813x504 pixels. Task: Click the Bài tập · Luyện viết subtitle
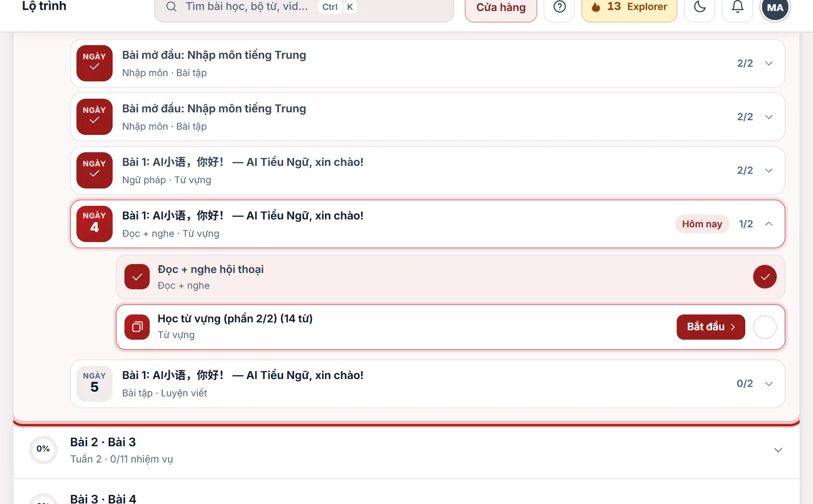point(164,393)
